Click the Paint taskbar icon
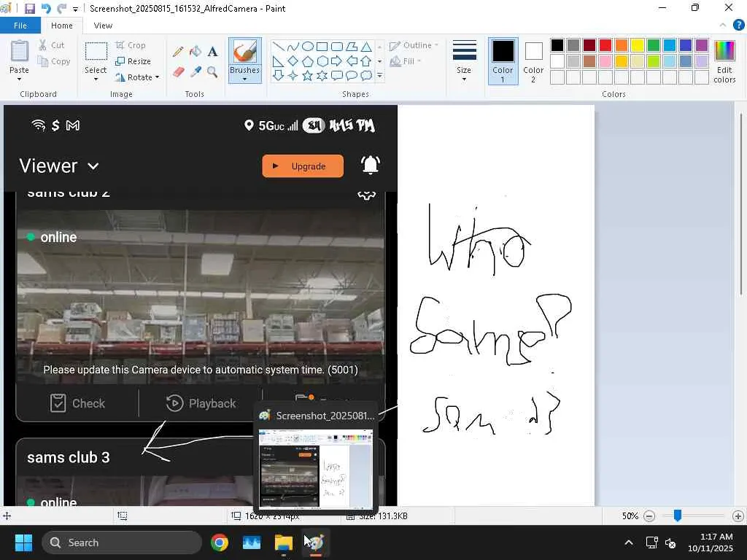The width and height of the screenshot is (747, 560). [315, 542]
